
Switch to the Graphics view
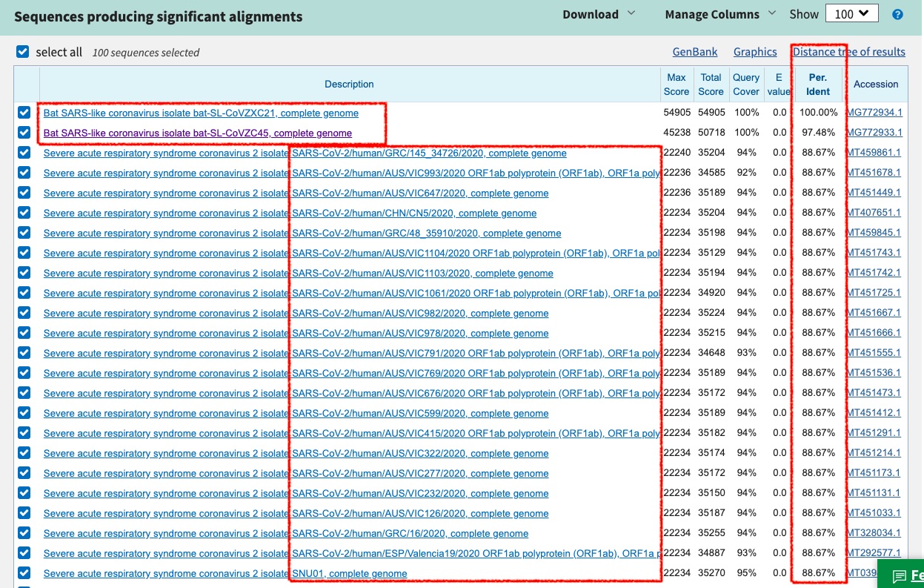[x=754, y=51]
